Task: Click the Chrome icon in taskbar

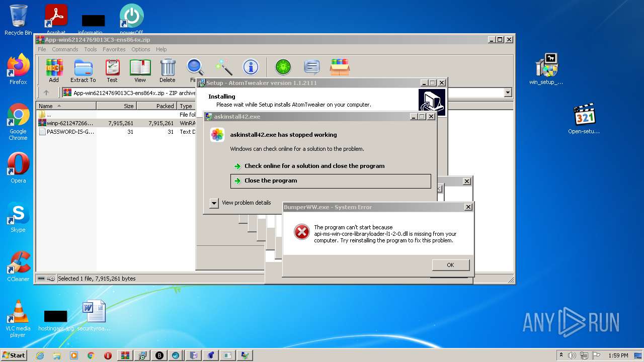Action: coord(91,355)
